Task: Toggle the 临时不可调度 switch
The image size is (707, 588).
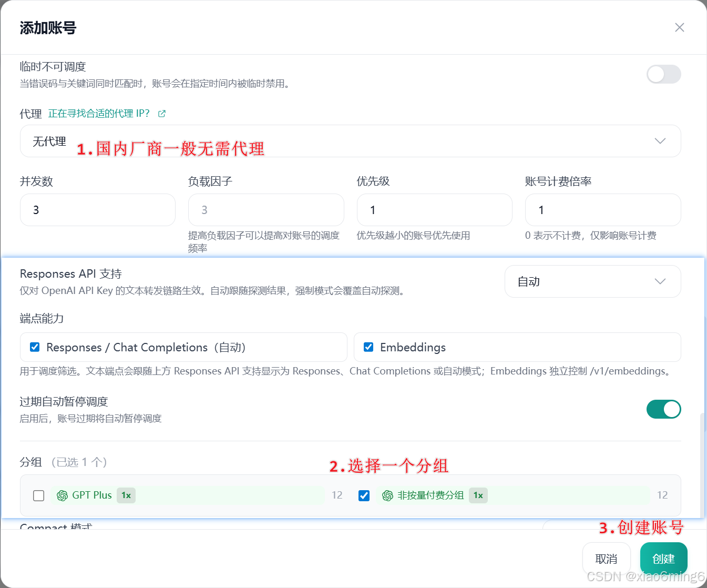Action: 663,74
